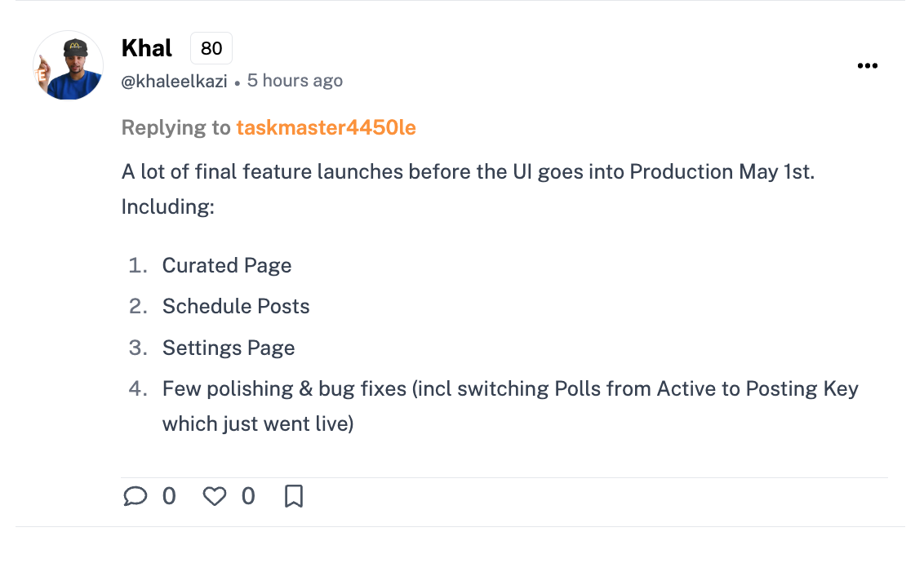Click the text which just went live
The image size is (924, 563).
pos(258,424)
